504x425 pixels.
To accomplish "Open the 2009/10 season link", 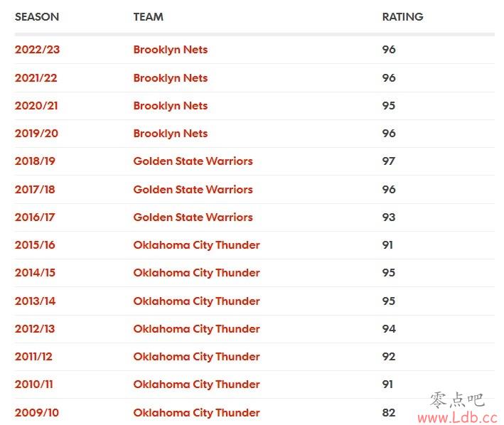I will (37, 412).
